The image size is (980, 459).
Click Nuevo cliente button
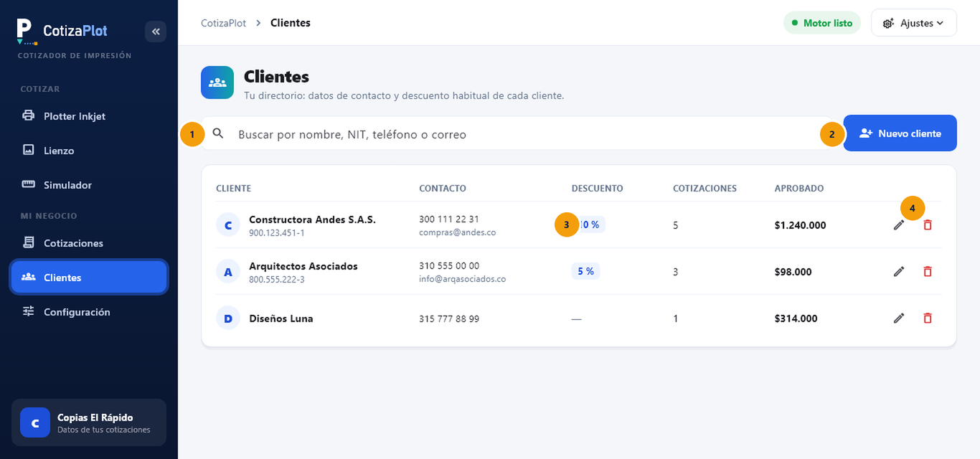900,133
